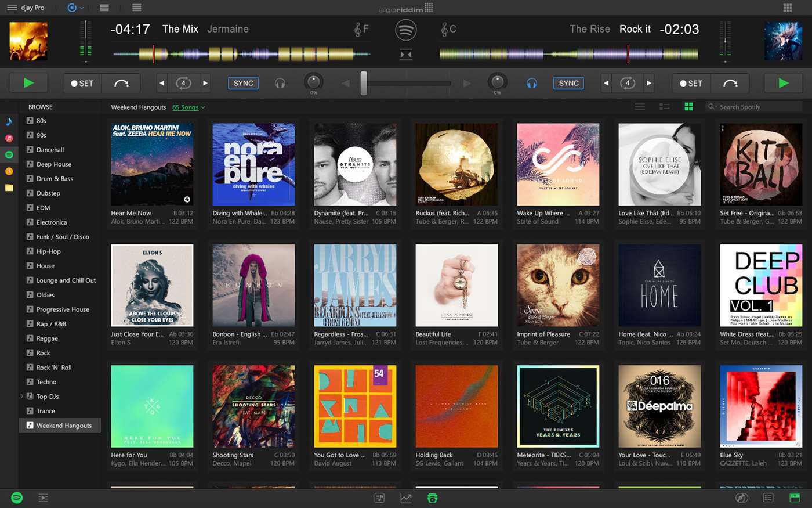
Task: Toggle the sidebar panel icon in bottom bar
Action: pos(43,498)
